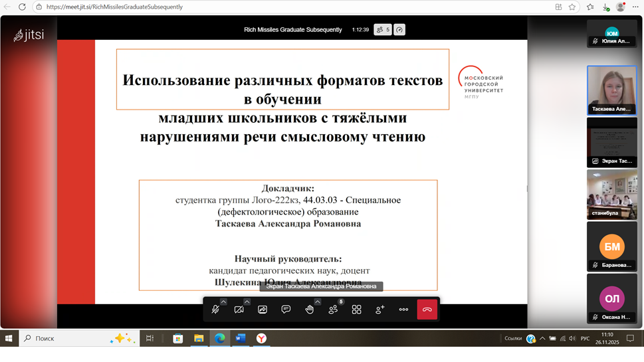Open the more actions menu
This screenshot has width=644, height=362.
pyautogui.click(x=403, y=310)
